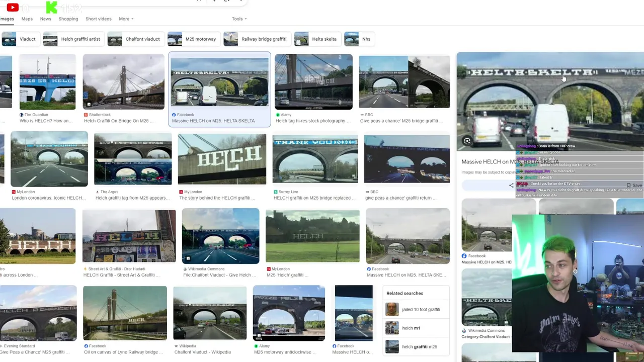Open MyLondon London coronavirus Iconic HELCH thumbnail
This screenshot has height=362, width=644.
tap(49, 159)
